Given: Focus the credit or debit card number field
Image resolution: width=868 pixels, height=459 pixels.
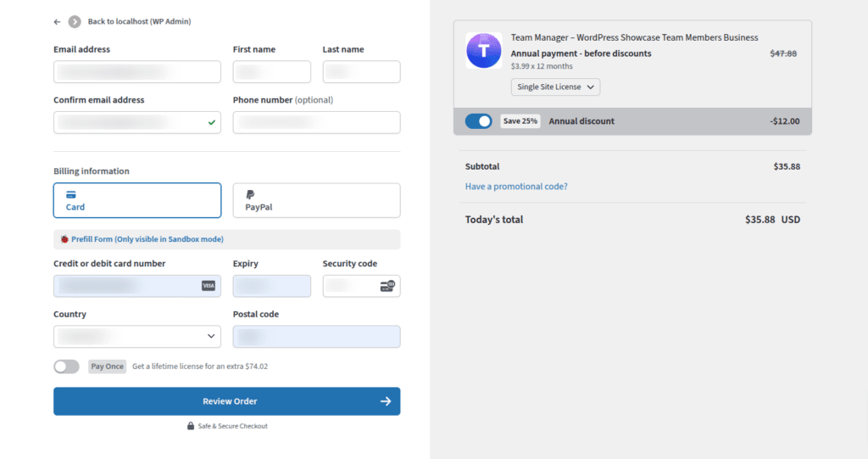Looking at the screenshot, I should point(137,286).
